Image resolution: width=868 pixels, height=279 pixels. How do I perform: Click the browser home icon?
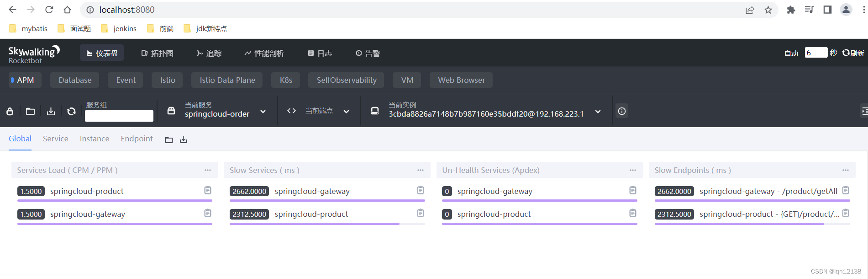[67, 10]
